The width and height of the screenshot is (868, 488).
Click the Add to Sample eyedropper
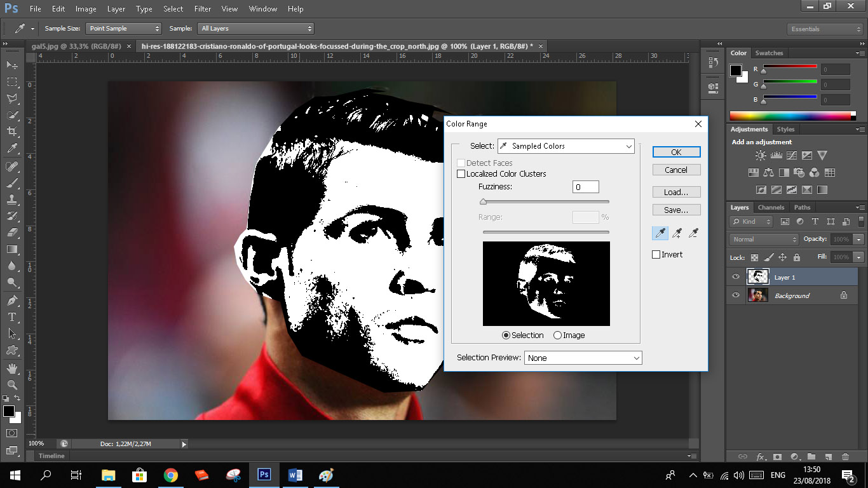tap(677, 234)
